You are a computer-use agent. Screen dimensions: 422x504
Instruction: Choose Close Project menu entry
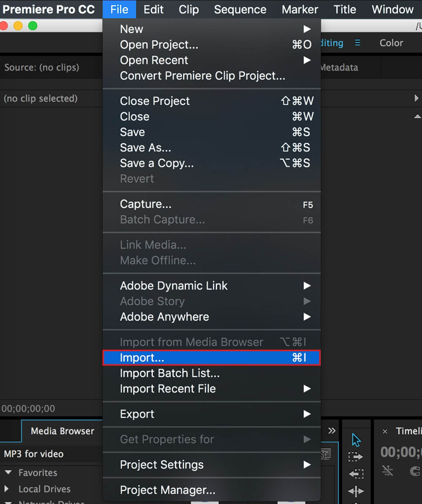click(212, 101)
